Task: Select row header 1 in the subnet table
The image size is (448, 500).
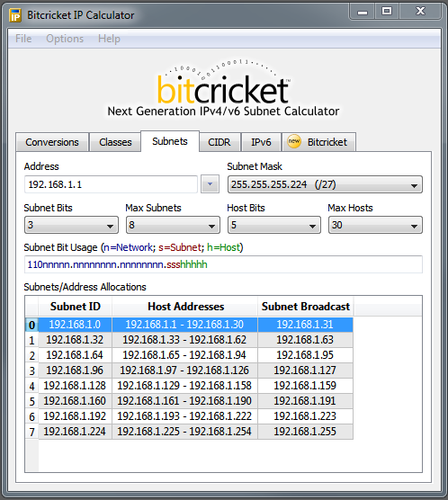Action: click(x=31, y=340)
